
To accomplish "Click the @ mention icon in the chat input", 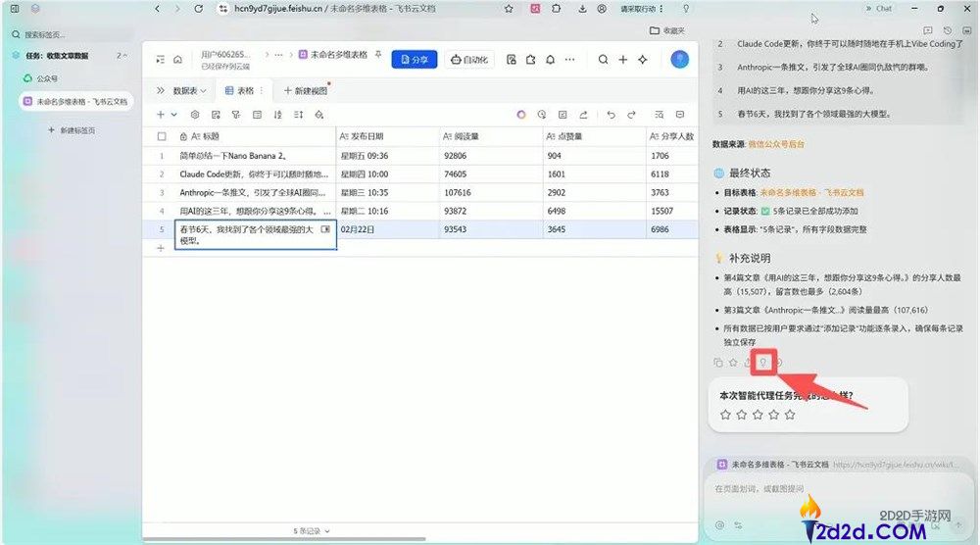I will pos(720,525).
